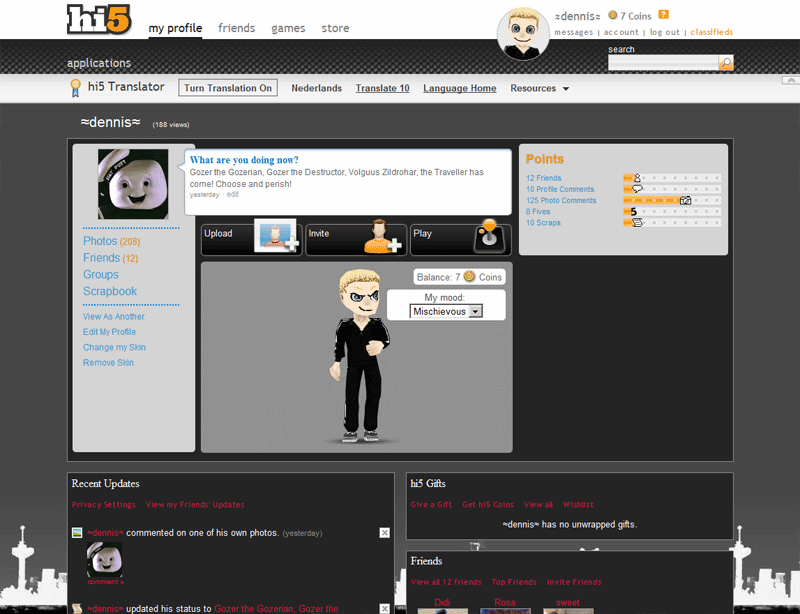Select Nederlands in translator bar

[316, 88]
